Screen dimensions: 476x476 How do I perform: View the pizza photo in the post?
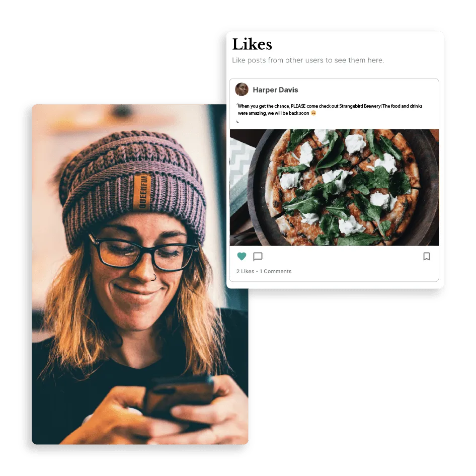tap(334, 187)
